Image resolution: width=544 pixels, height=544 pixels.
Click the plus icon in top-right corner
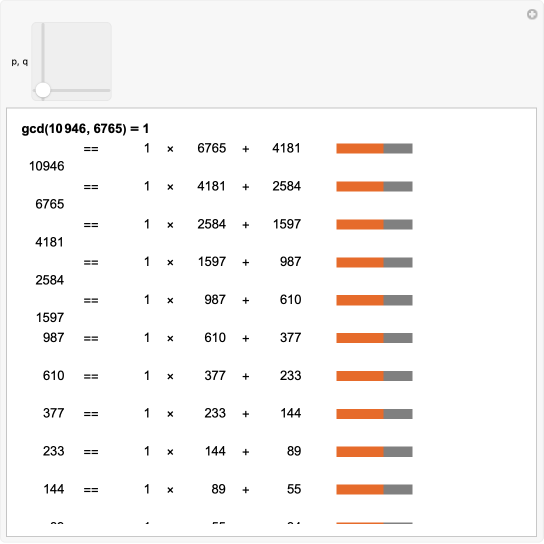(532, 14)
